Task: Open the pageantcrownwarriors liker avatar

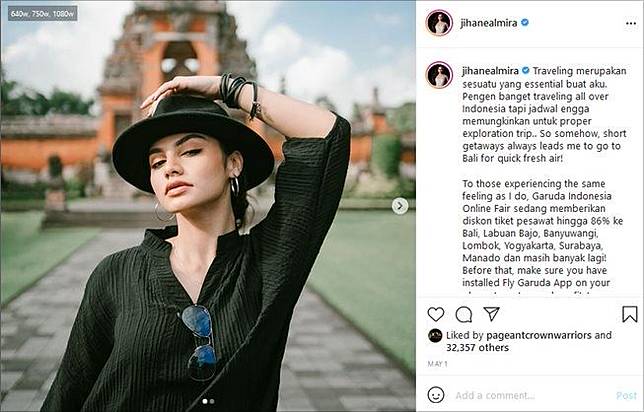Action: click(435, 336)
